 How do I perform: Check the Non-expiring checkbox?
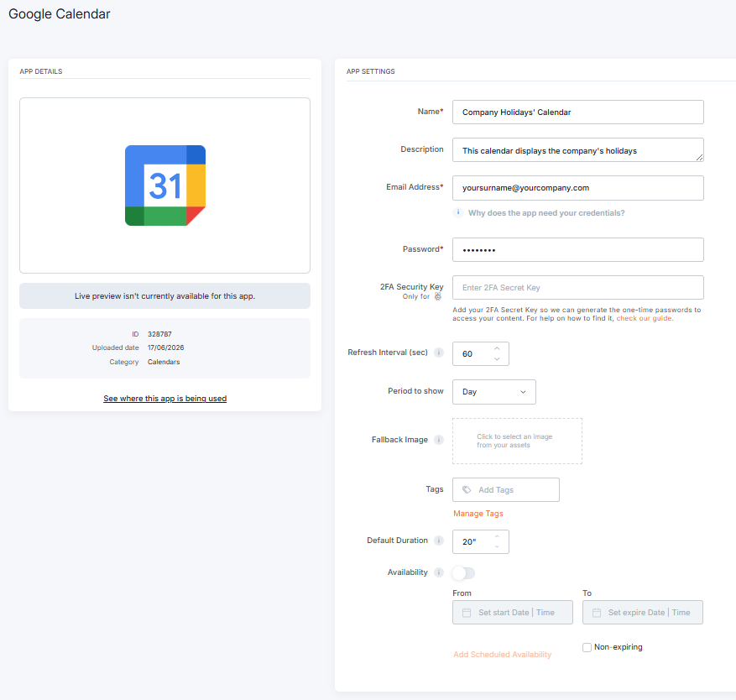tap(587, 647)
